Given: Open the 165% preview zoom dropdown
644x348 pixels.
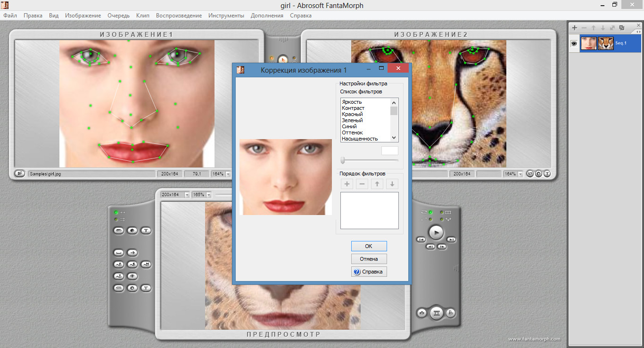Looking at the screenshot, I should pos(208,195).
